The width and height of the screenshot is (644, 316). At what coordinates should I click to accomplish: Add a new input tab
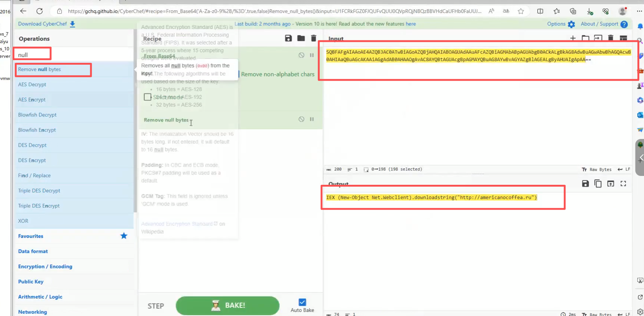[573, 38]
